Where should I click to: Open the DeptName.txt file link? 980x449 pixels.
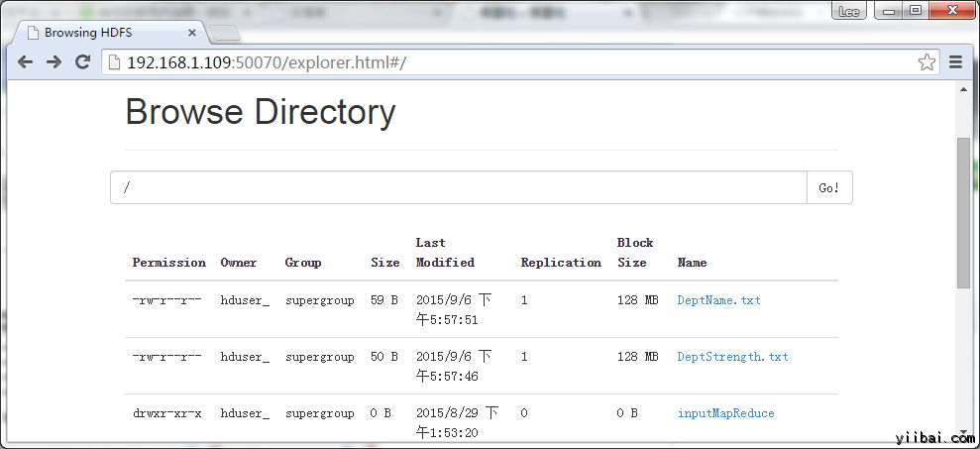[718, 299]
